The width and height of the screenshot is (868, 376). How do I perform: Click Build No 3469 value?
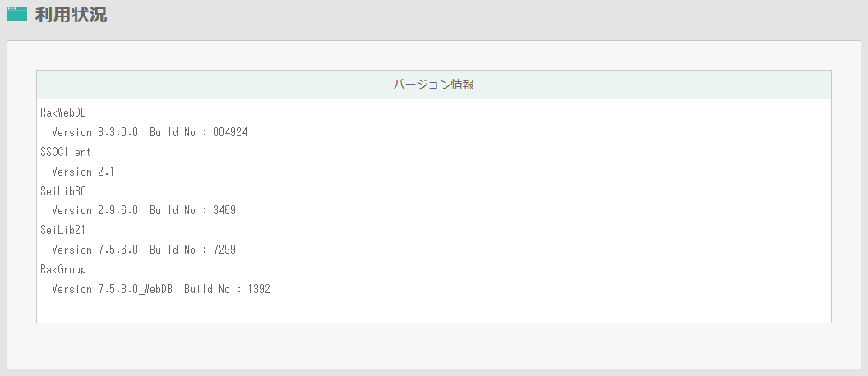click(x=192, y=210)
